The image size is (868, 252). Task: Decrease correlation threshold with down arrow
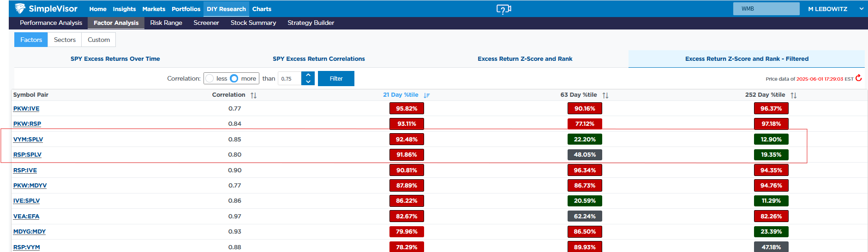(x=308, y=82)
